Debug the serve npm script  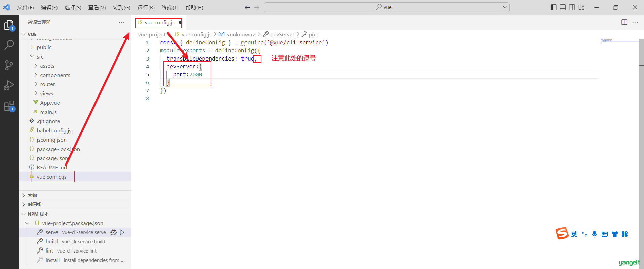pos(114,232)
